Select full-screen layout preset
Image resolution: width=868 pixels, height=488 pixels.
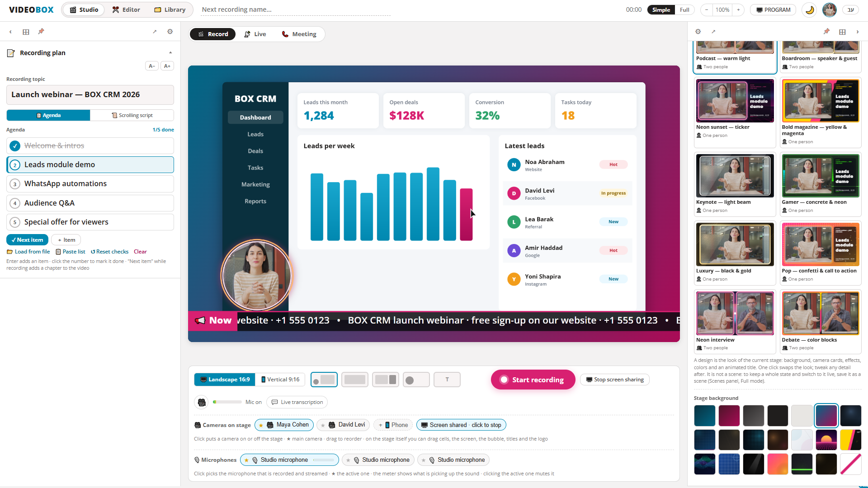pyautogui.click(x=355, y=380)
